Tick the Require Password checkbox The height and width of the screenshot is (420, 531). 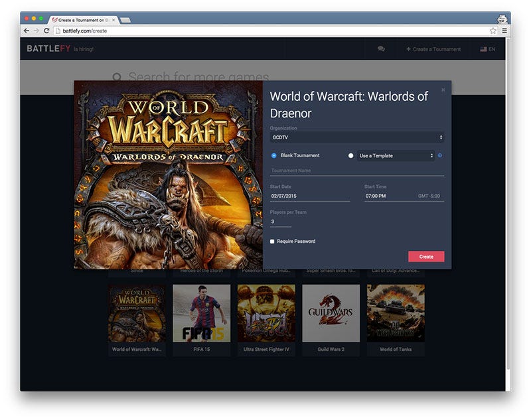coord(272,242)
